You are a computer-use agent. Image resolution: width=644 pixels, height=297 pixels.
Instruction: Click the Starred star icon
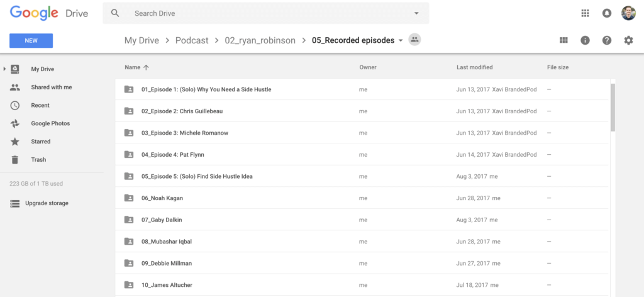15,142
